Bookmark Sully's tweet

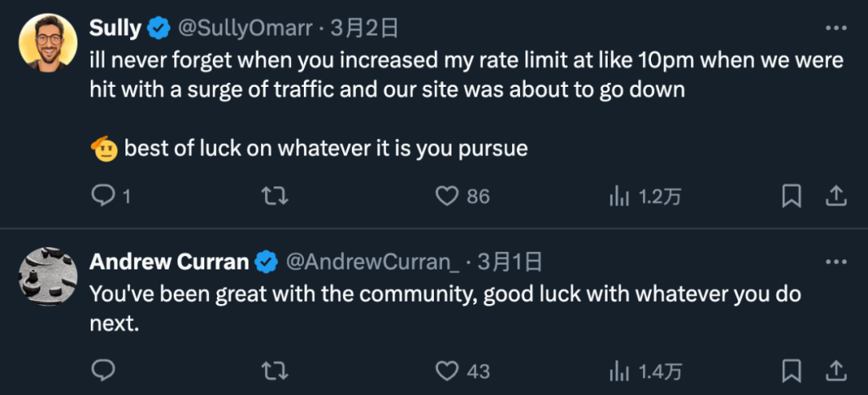792,196
